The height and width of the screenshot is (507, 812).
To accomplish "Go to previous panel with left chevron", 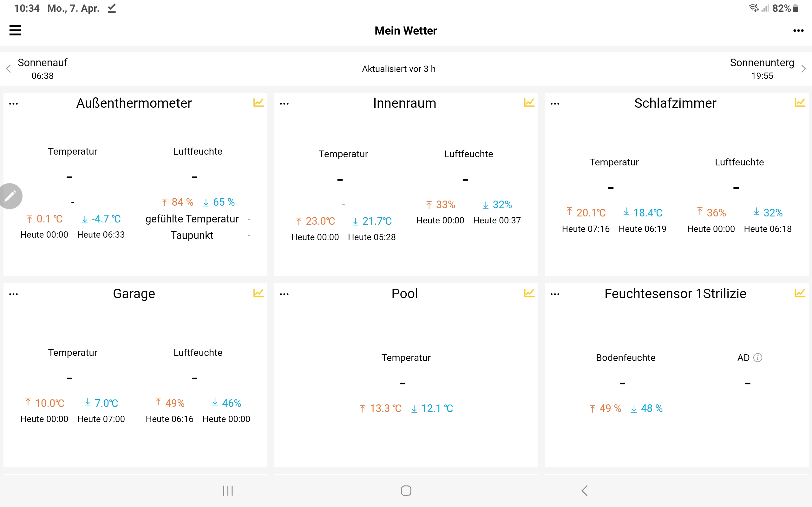I will 9,69.
